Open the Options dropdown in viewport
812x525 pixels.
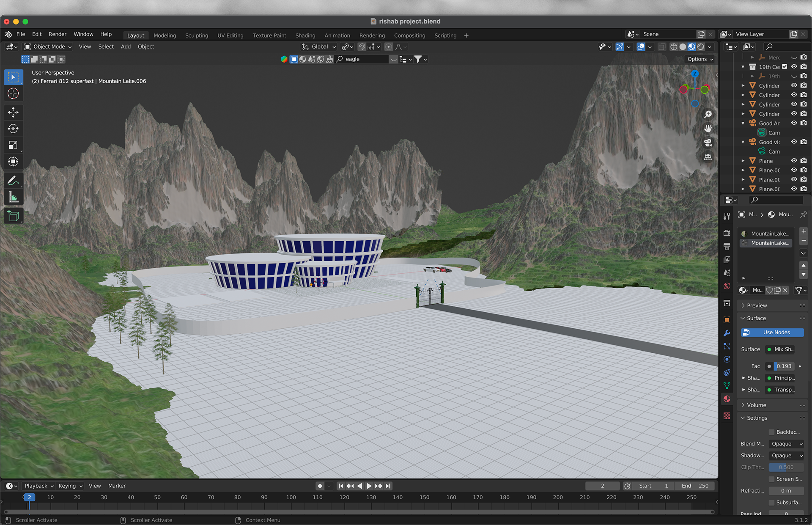point(700,59)
